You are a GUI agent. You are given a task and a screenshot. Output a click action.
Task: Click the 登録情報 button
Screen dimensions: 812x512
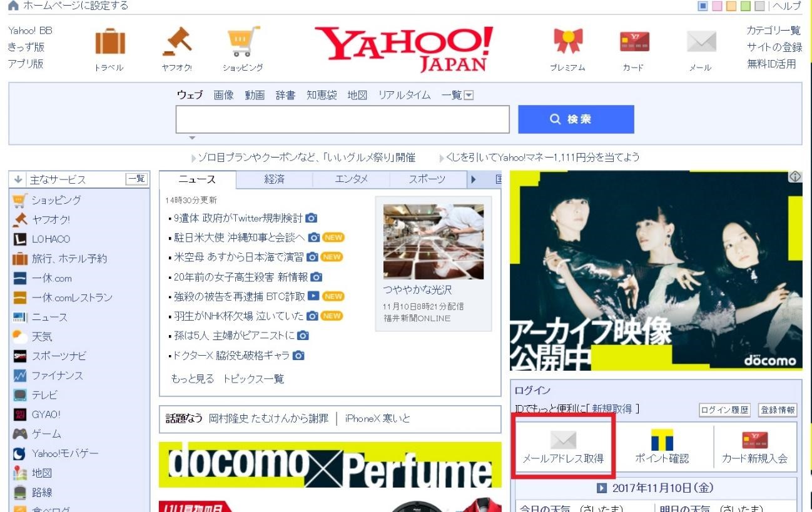[x=778, y=410]
